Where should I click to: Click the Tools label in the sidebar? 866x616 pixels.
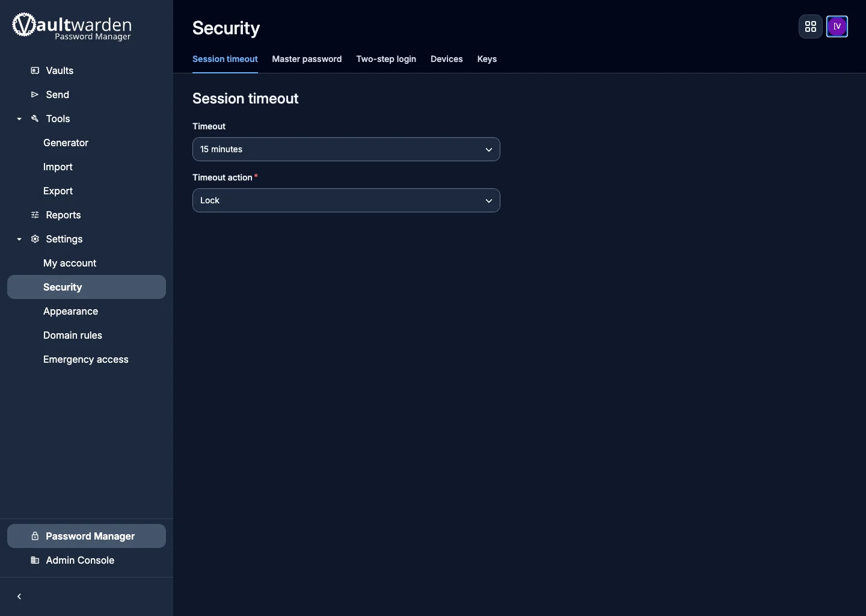click(x=58, y=119)
